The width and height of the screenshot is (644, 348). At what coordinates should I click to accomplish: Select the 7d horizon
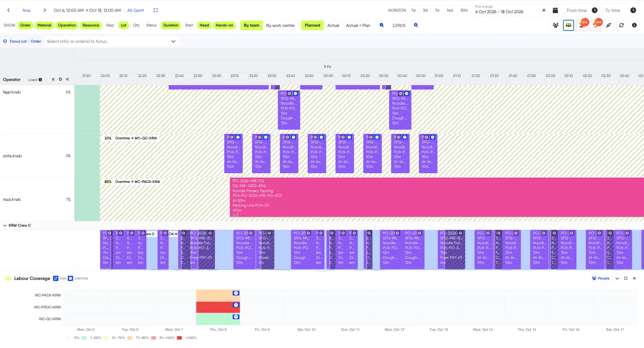pyautogui.click(x=437, y=10)
